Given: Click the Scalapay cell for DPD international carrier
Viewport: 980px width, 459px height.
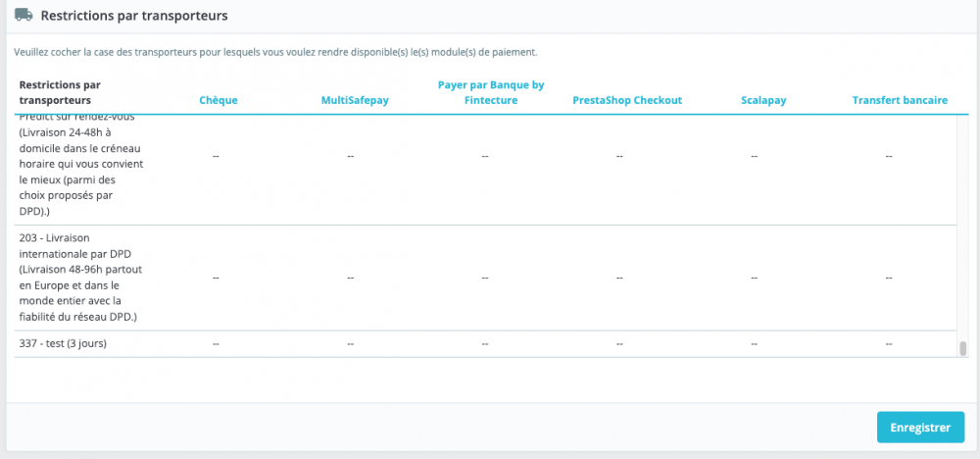Looking at the screenshot, I should point(754,278).
